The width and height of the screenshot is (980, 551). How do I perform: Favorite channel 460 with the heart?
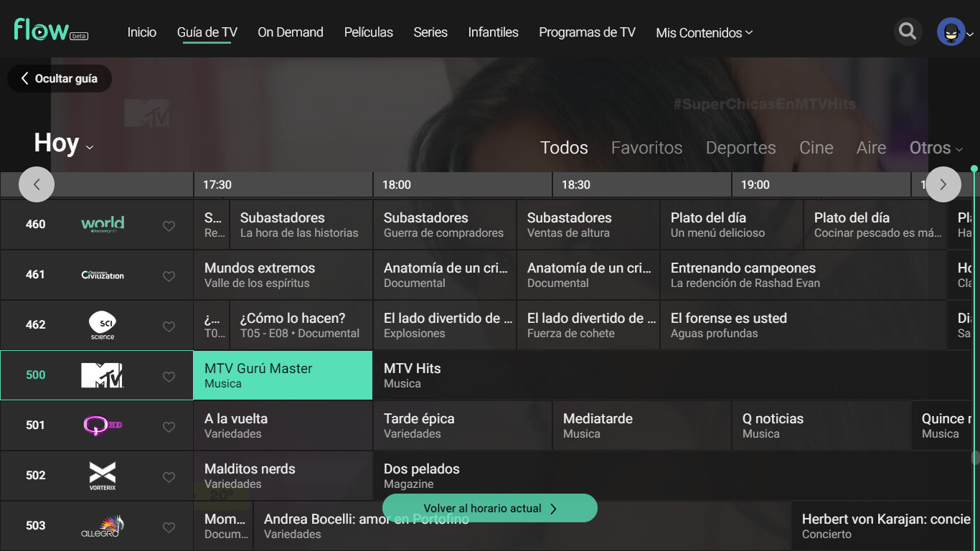click(169, 226)
